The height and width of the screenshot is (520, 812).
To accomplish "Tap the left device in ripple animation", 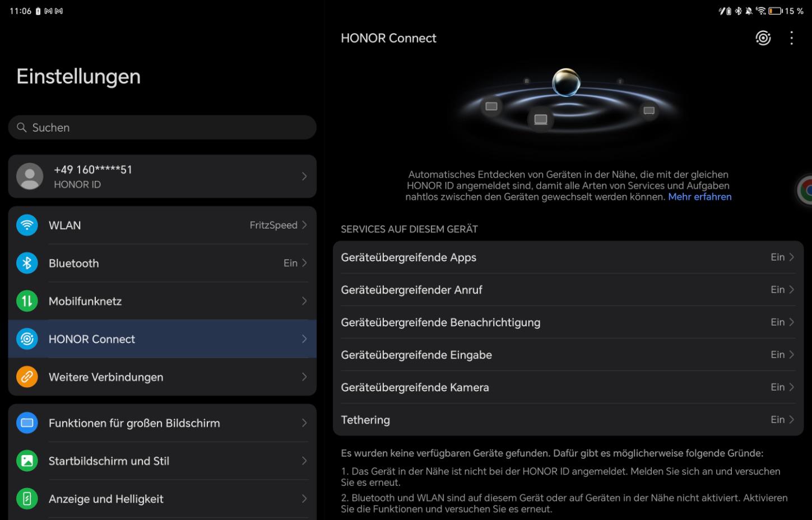I will click(491, 106).
